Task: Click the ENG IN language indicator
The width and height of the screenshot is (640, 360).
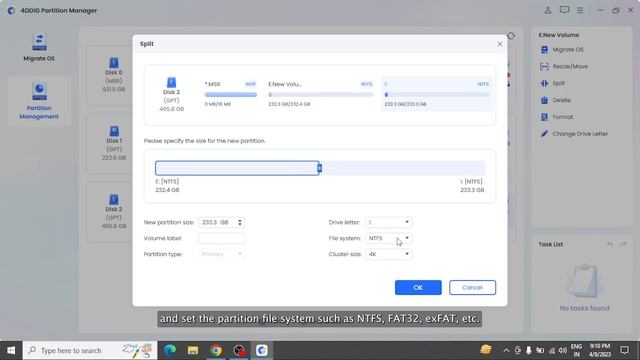Action: click(x=576, y=350)
